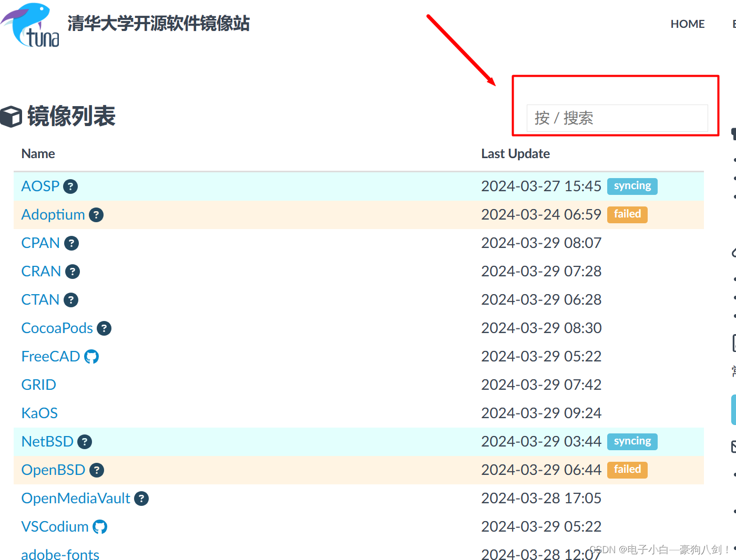Viewport: 736px width, 560px height.
Task: Open the VSCodium mirror link
Action: pos(55,526)
